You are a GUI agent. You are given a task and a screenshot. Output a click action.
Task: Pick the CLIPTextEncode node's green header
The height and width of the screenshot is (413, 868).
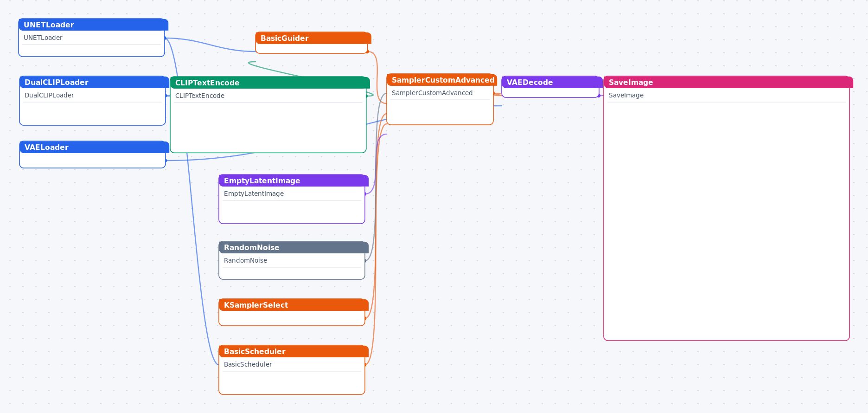click(x=270, y=83)
